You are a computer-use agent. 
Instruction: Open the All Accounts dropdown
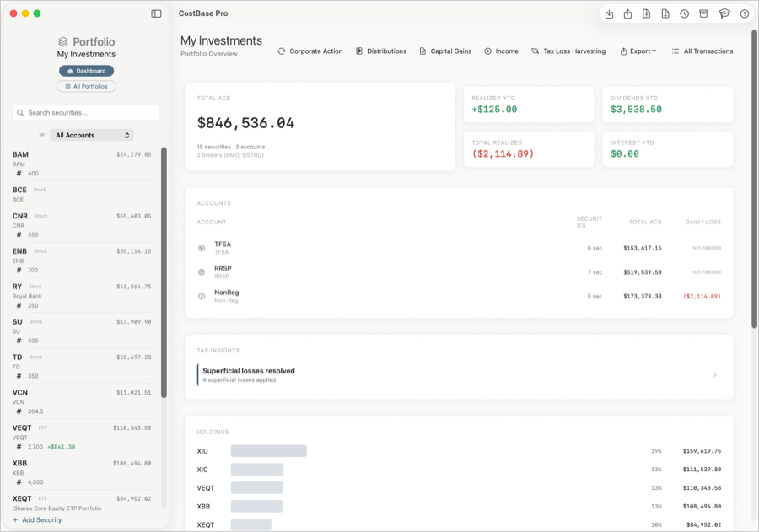(91, 135)
